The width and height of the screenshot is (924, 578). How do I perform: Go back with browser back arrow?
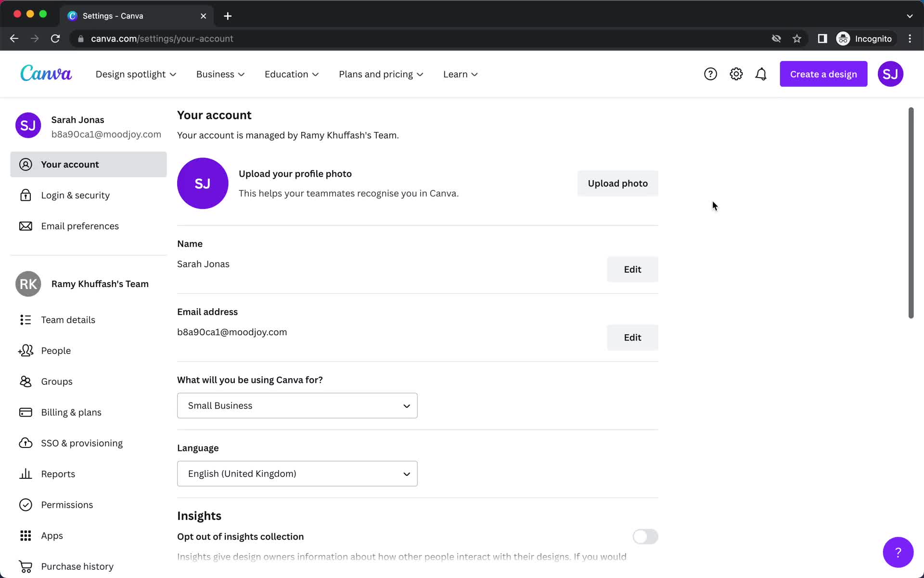14,39
